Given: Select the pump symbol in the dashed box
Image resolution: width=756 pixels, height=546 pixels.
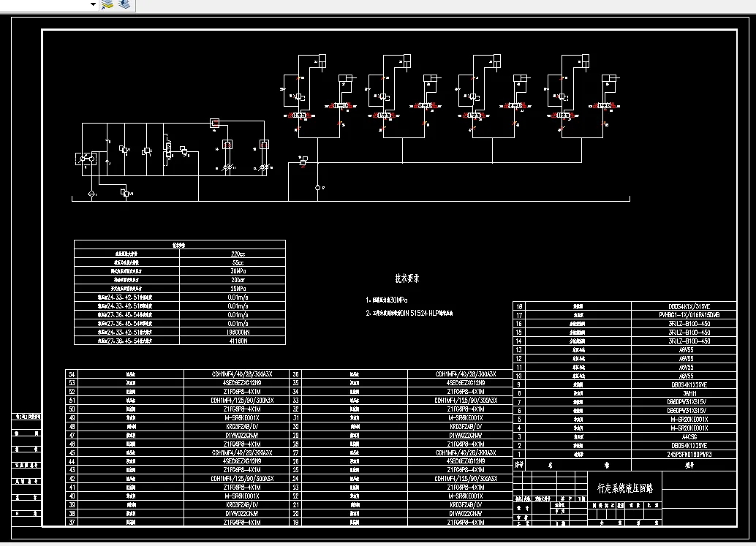Looking at the screenshot, I should click(86, 159).
